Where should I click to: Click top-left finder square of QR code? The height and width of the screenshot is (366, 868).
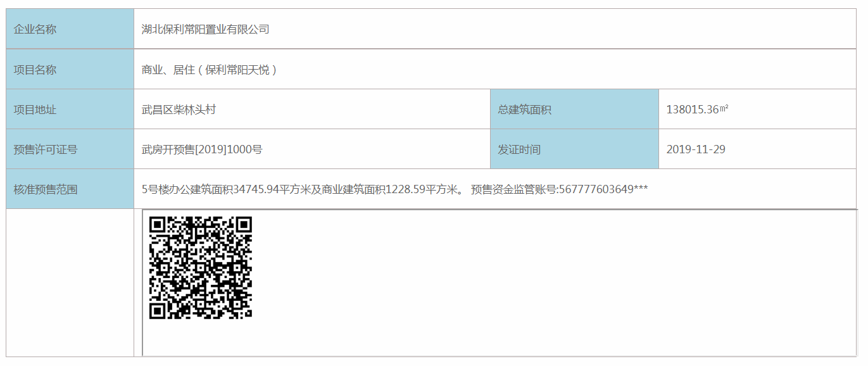(x=158, y=225)
